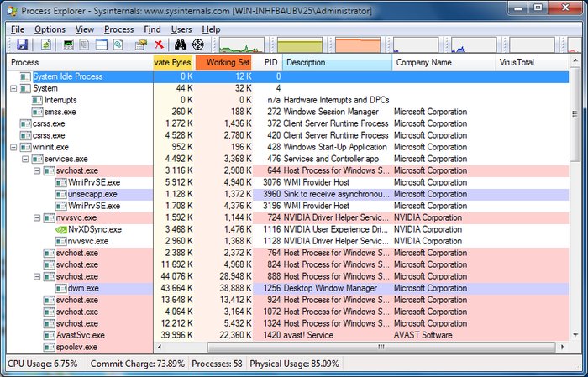Click 'CPU Usage: 6.75%' in status bar
Screen dimensions: 588x377
point(42,364)
